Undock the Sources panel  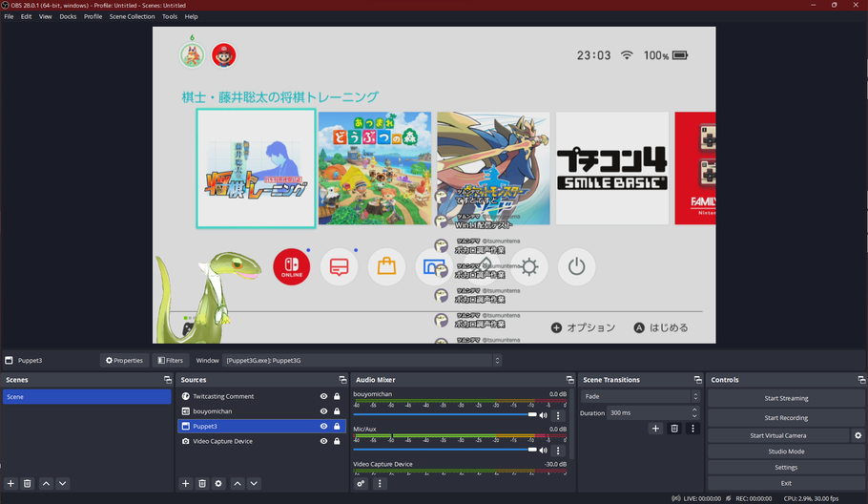[342, 380]
